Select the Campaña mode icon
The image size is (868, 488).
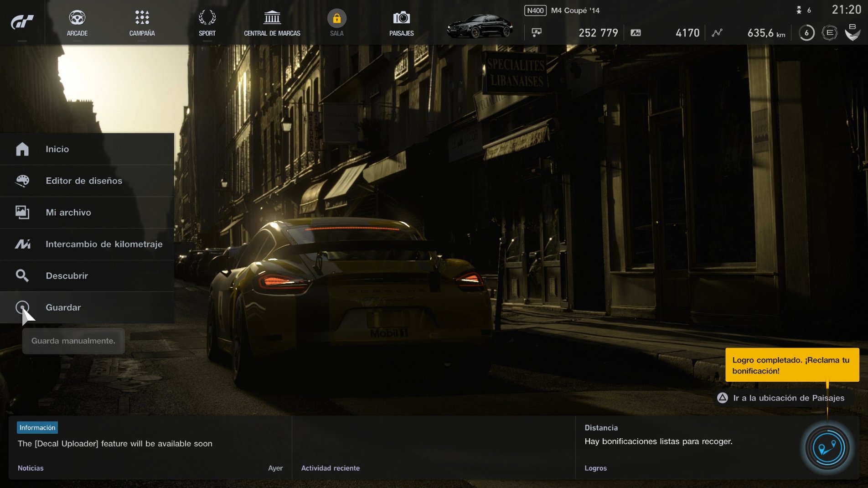(x=142, y=18)
